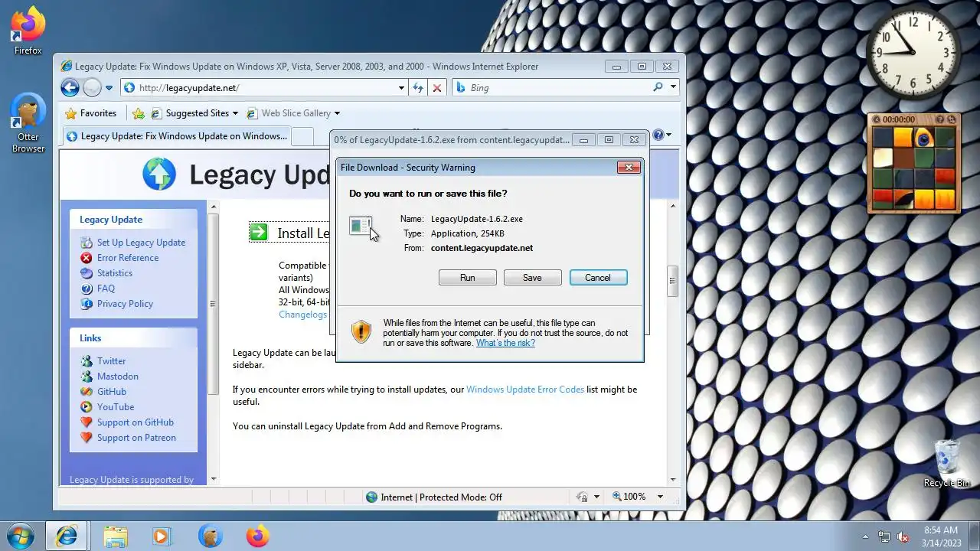This screenshot has width=980, height=551.
Task: Open the Windows Explorer folder on taskbar
Action: pos(116,536)
